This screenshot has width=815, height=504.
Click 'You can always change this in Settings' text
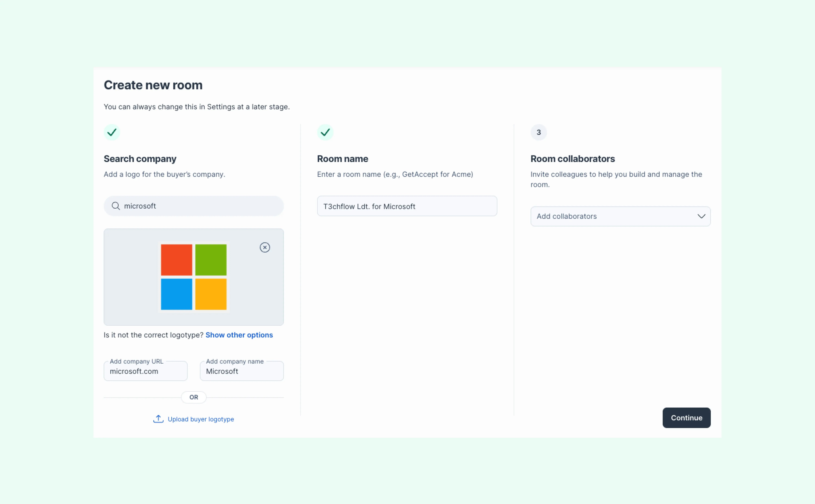click(197, 107)
